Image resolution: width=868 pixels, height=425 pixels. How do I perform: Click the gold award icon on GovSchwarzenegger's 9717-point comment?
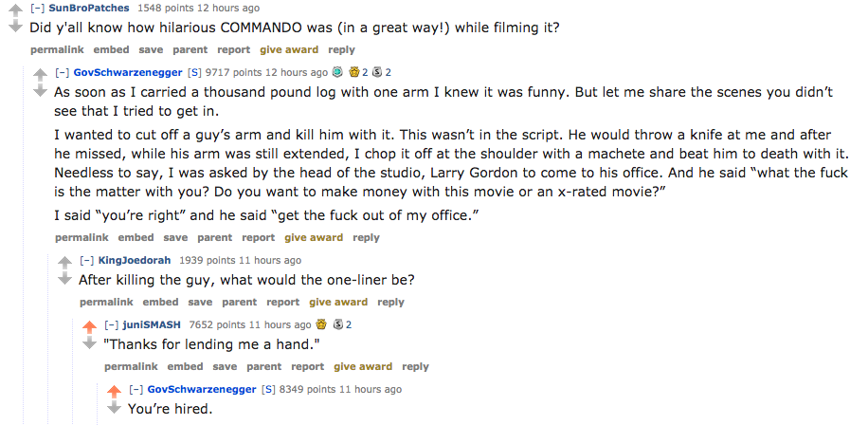(354, 72)
